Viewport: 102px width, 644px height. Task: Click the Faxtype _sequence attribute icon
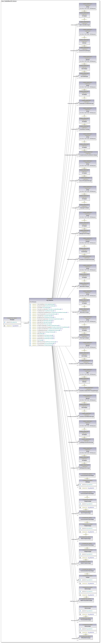point(80,580)
